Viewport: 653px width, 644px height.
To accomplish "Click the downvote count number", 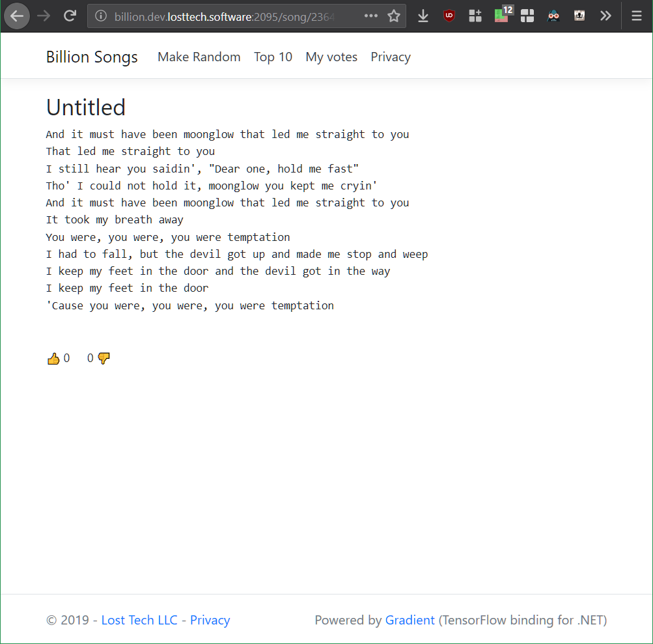I will tap(90, 358).
